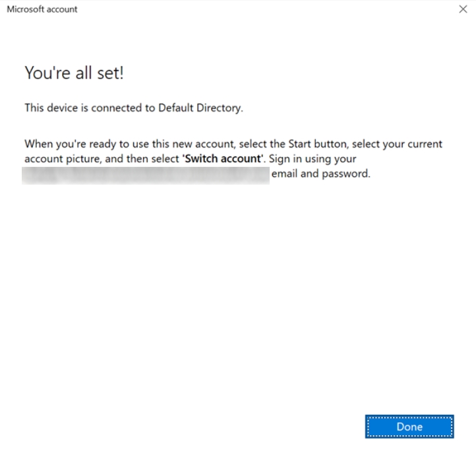The height and width of the screenshot is (461, 476).
Task: Click the word 'device' in status sentence
Action: tap(59, 108)
